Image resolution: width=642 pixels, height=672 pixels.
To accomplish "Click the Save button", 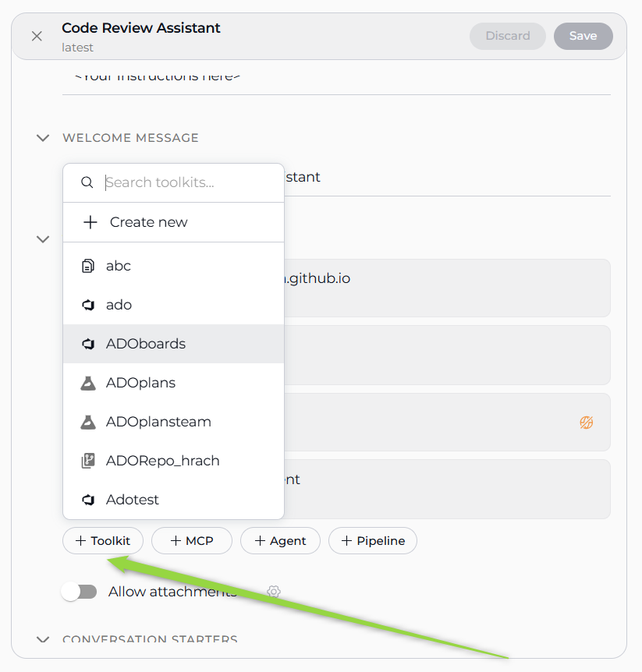I will pyautogui.click(x=583, y=36).
